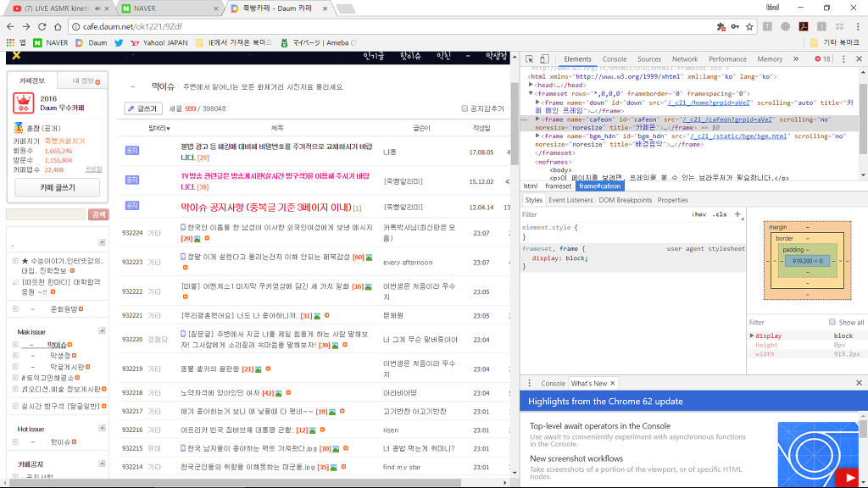Viewport: 868px width, 488px height.
Task: Click the red error count icon showing 18
Action: [818, 58]
